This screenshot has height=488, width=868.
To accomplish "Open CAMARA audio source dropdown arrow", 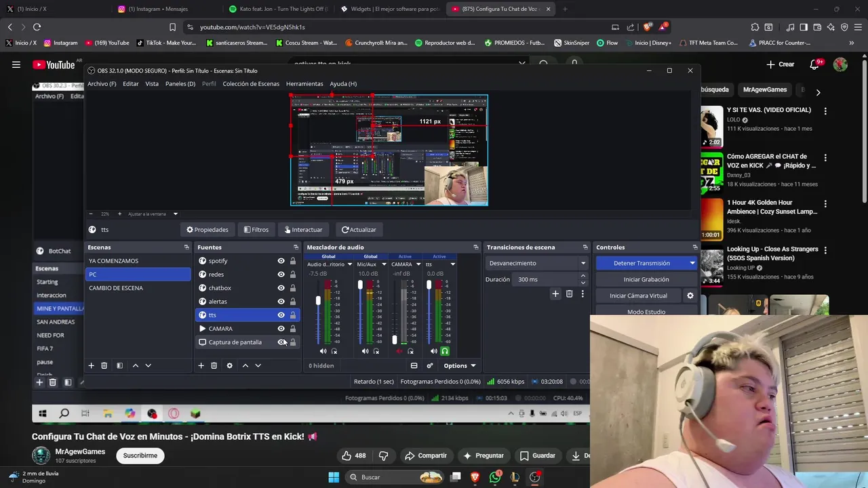I will click(418, 264).
